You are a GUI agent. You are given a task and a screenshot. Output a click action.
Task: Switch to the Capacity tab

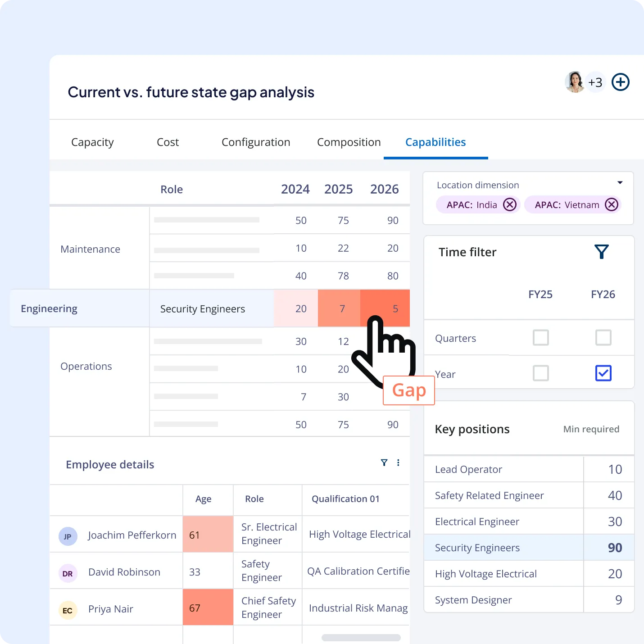[92, 142]
